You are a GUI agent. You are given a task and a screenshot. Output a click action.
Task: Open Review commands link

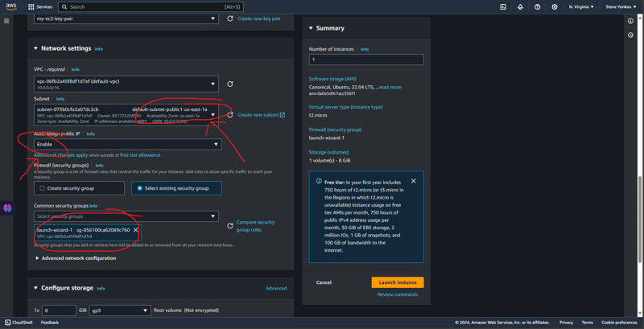(x=398, y=294)
